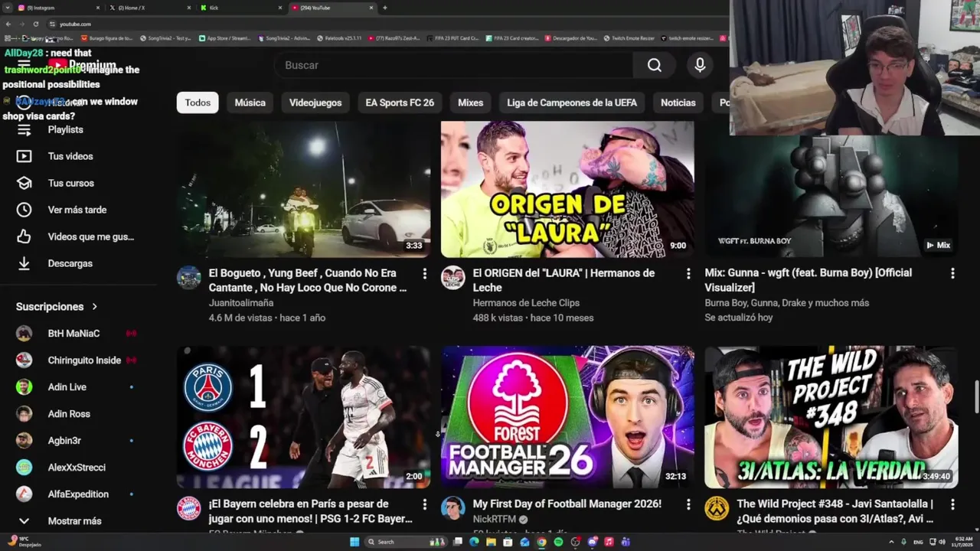
Task: Select the Noticias filter chip
Action: click(x=678, y=103)
